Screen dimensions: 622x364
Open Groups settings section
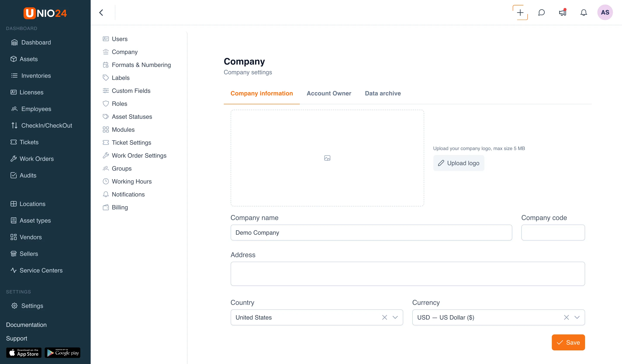click(x=117, y=169)
